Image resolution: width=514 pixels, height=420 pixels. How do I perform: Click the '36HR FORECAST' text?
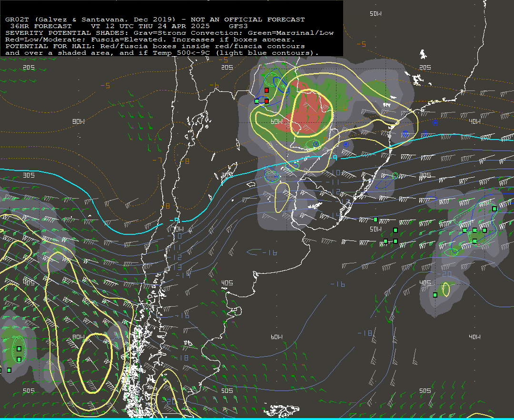[x=41, y=26]
